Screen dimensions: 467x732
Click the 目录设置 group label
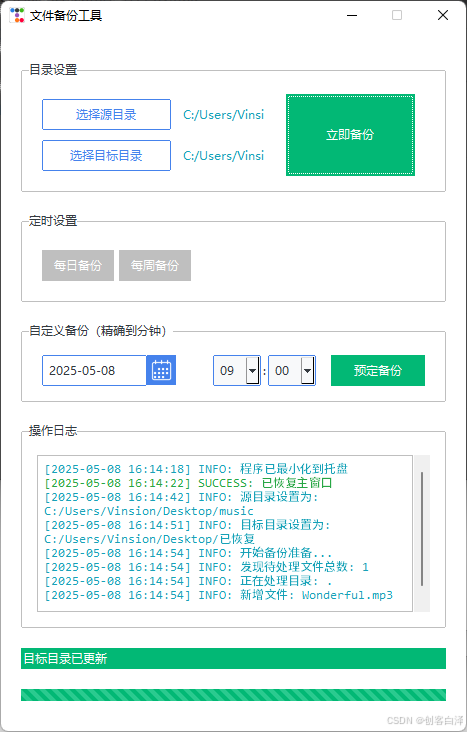53,70
